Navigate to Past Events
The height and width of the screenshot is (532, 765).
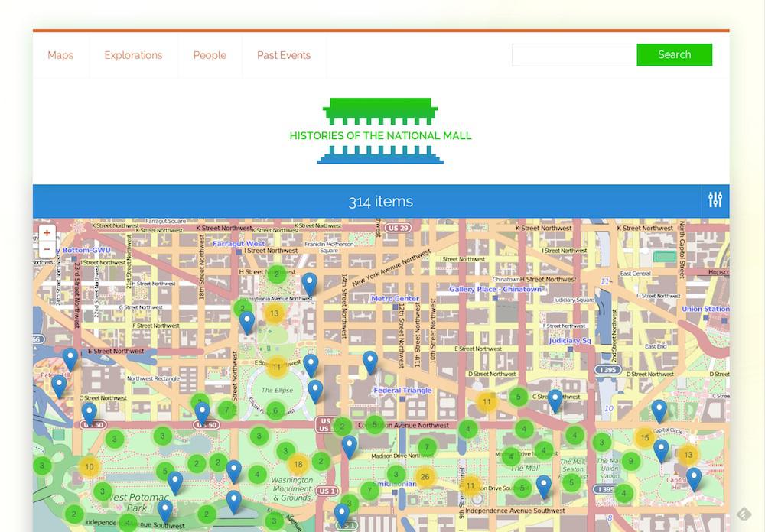click(284, 55)
